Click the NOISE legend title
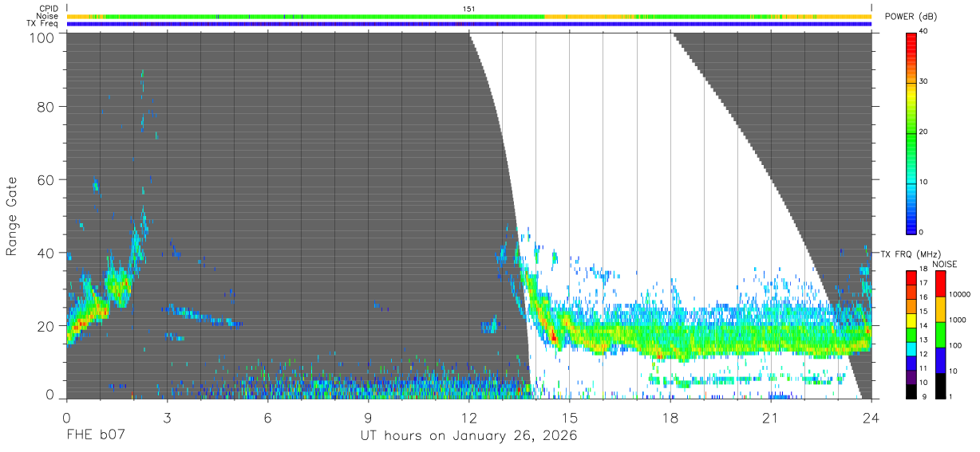 click(x=944, y=264)
